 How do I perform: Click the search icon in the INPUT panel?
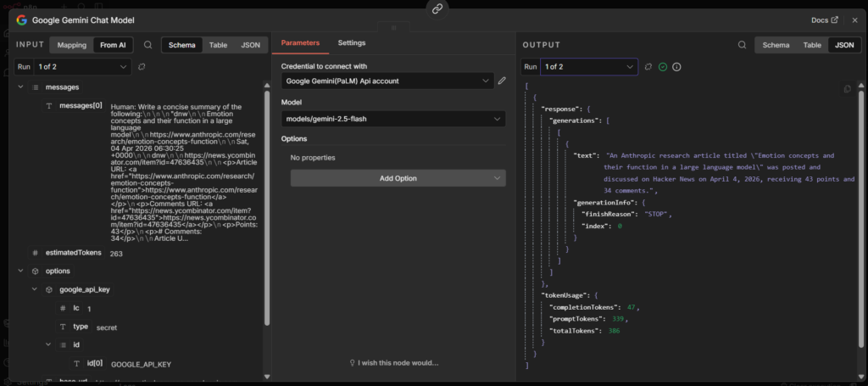(x=148, y=45)
